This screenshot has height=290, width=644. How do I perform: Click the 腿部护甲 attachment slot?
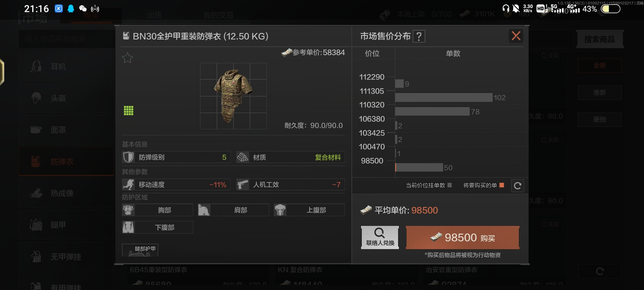click(x=140, y=250)
